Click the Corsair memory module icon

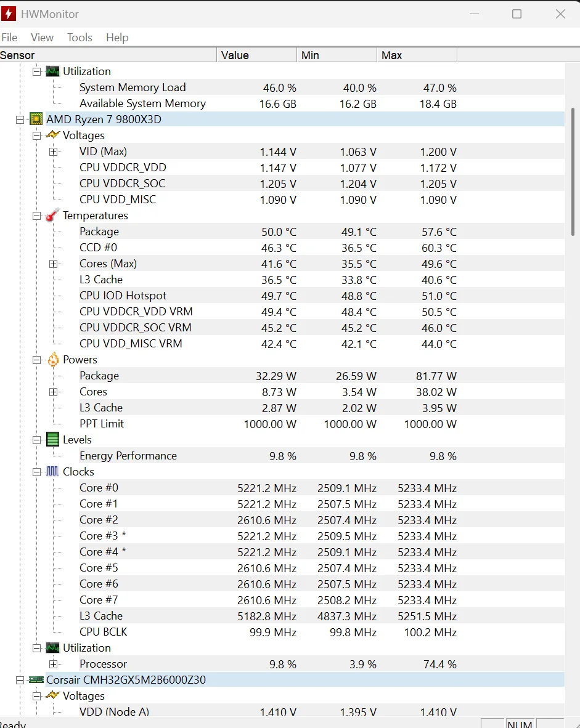coord(36,679)
